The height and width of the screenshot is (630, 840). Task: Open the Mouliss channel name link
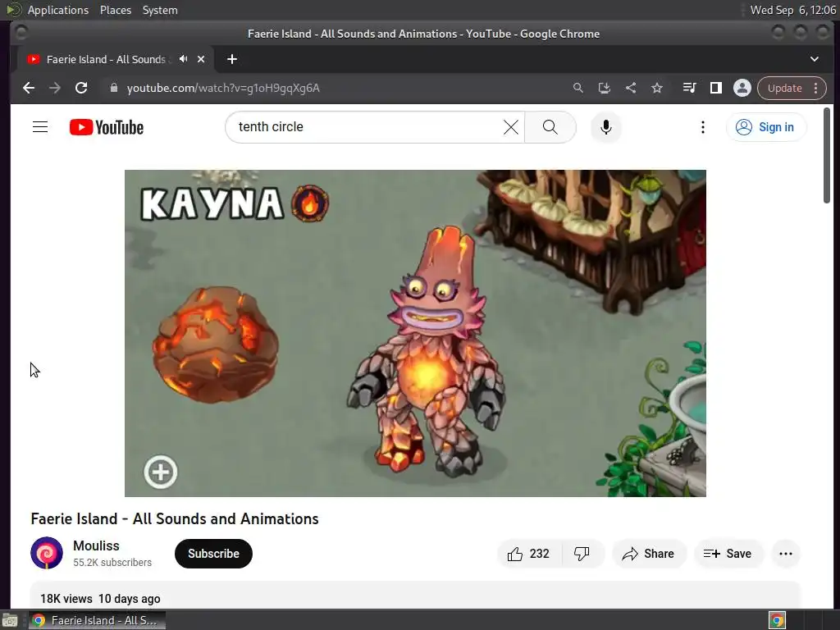coord(97,546)
